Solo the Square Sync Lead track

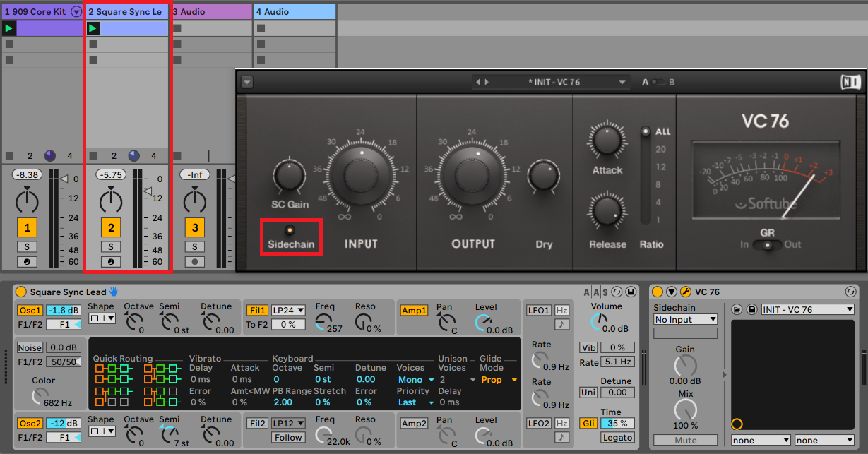(x=111, y=246)
